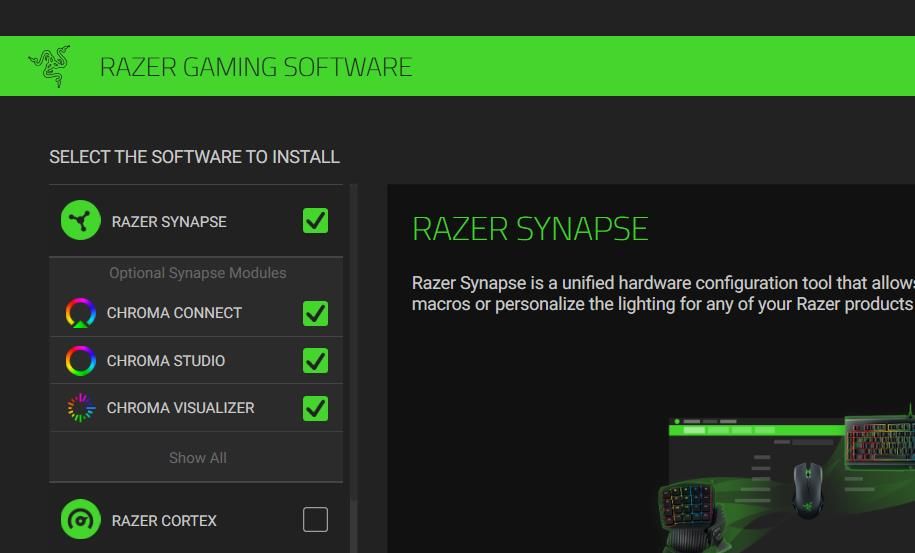Viewport: 915px width, 553px height.
Task: Click the Chroma Connect rainbow ring icon
Action: coord(81,313)
